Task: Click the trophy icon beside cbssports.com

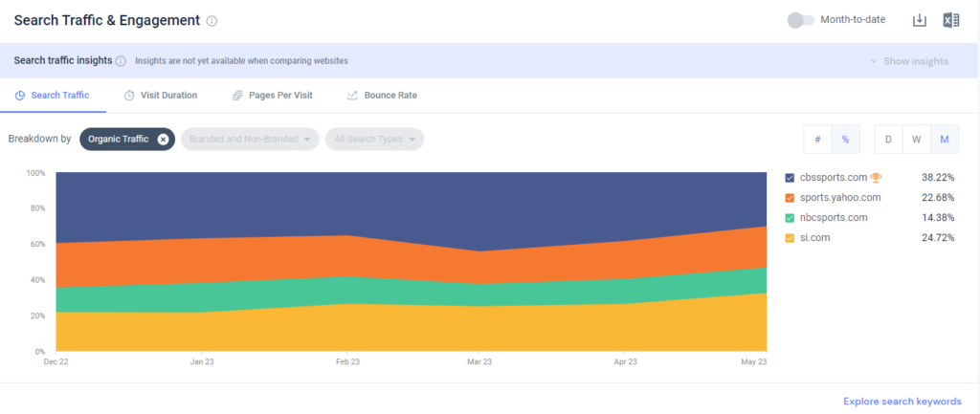Action: coord(876,177)
